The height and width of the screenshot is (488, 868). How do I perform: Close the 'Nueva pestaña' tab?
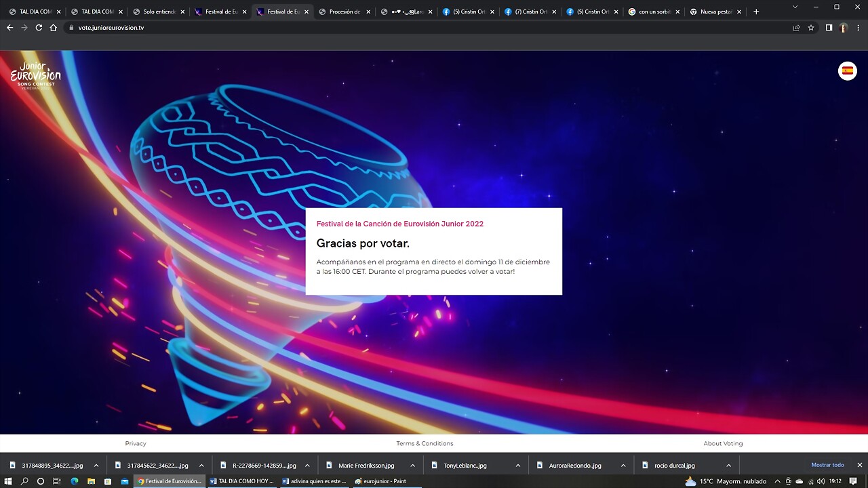point(740,12)
